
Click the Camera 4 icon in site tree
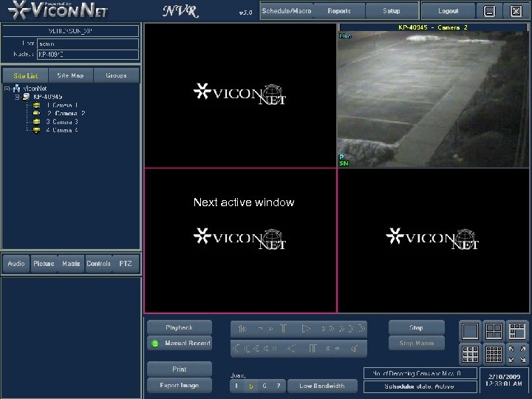coord(37,130)
